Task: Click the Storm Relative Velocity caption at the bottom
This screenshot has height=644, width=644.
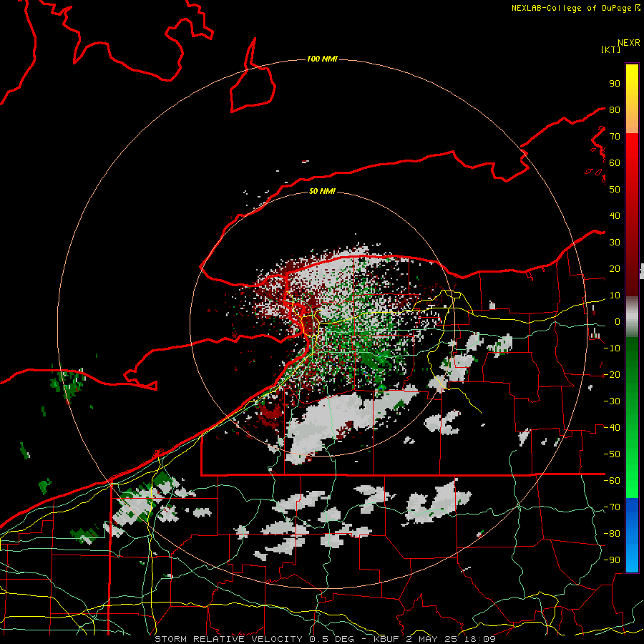Action: pos(326,639)
